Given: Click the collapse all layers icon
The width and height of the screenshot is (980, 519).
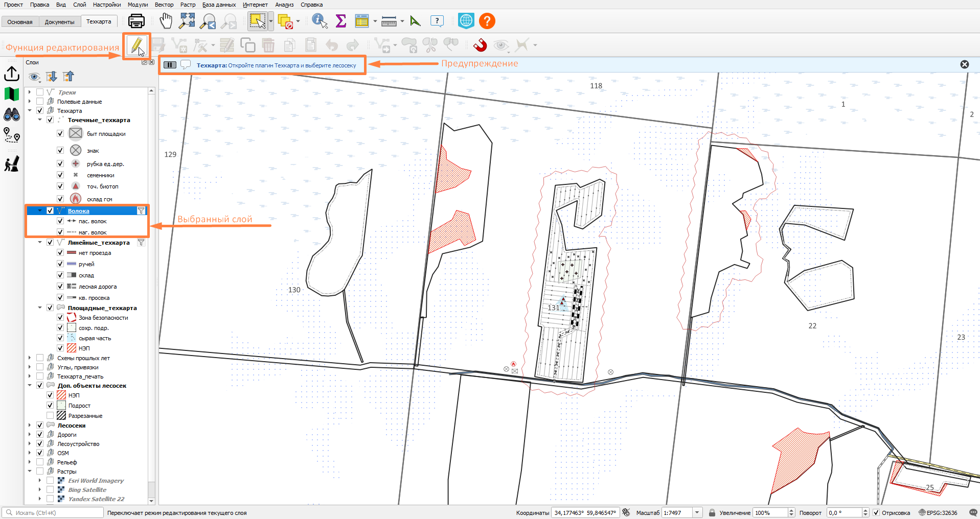Looking at the screenshot, I should point(69,77).
